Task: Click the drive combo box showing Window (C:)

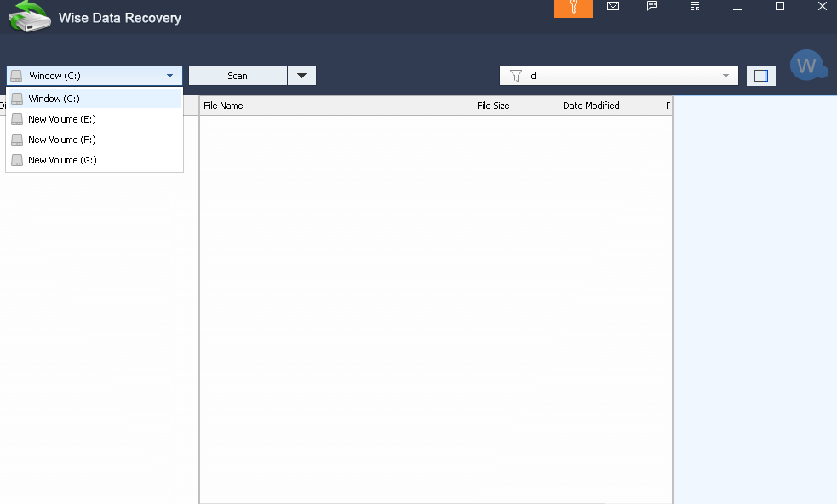Action: coord(95,76)
